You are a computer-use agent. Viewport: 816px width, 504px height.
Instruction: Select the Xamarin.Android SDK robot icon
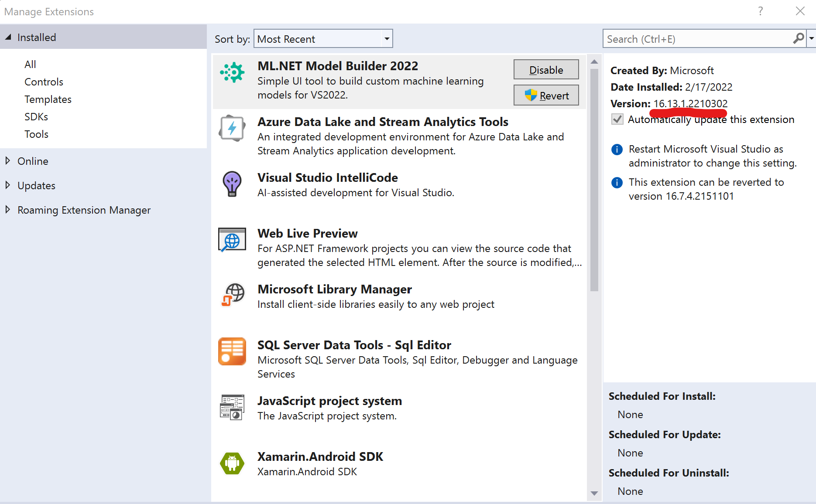[x=232, y=463]
